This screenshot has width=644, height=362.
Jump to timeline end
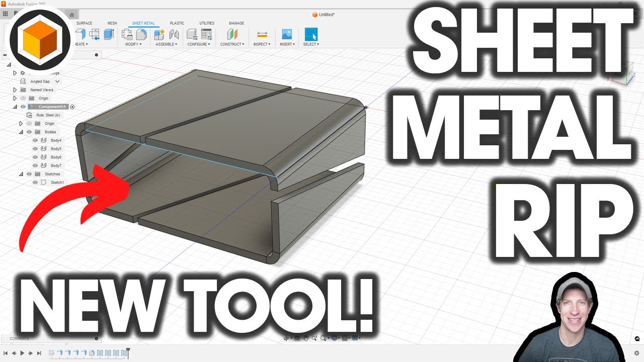tap(39, 353)
